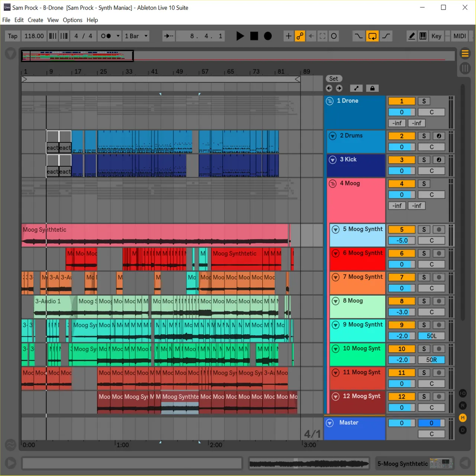This screenshot has width=476, height=476.
Task: Click the Tap tempo button
Action: 13,36
